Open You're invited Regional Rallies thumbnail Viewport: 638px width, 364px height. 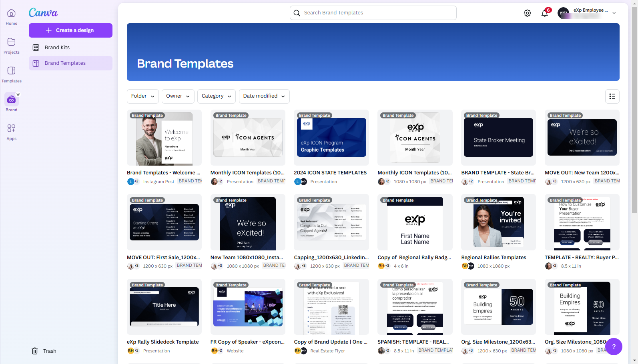(498, 222)
